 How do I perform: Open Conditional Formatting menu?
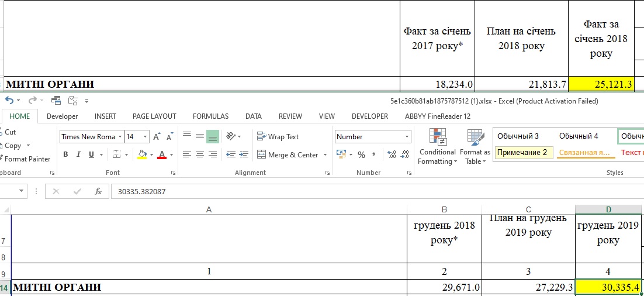point(437,147)
